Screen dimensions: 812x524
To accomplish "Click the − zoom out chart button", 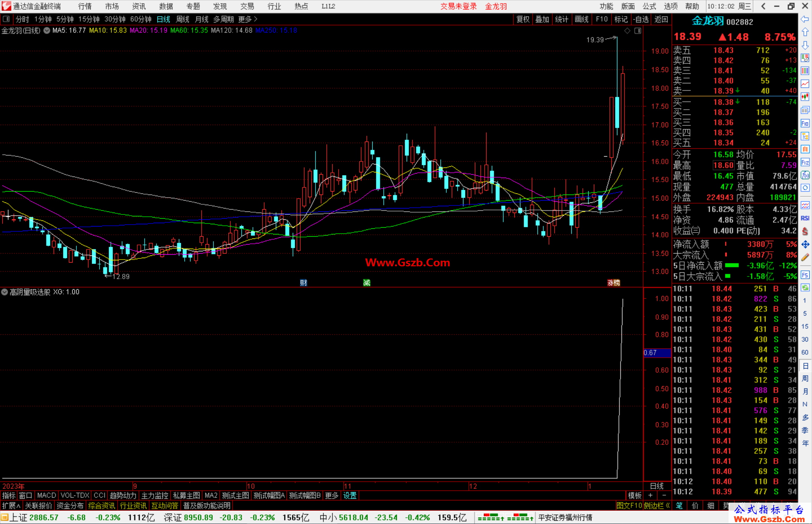I will pos(664,495).
